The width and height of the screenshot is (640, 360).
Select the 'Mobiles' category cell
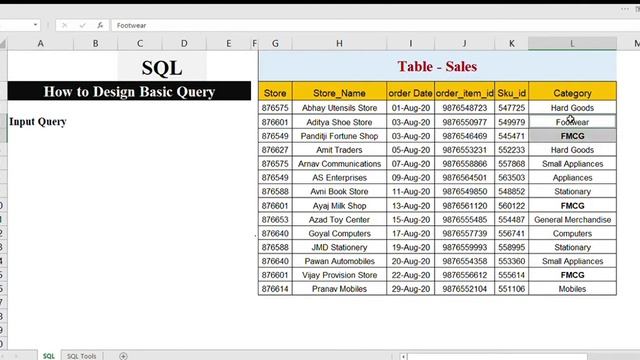pos(572,289)
